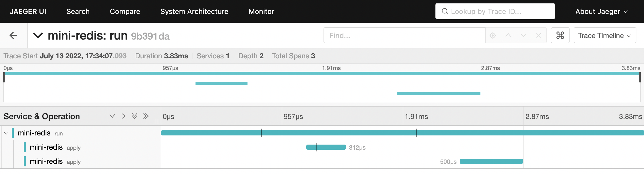Open the Trace Timeline view dropdown
Image resolution: width=644 pixels, height=174 pixels.
coord(605,36)
